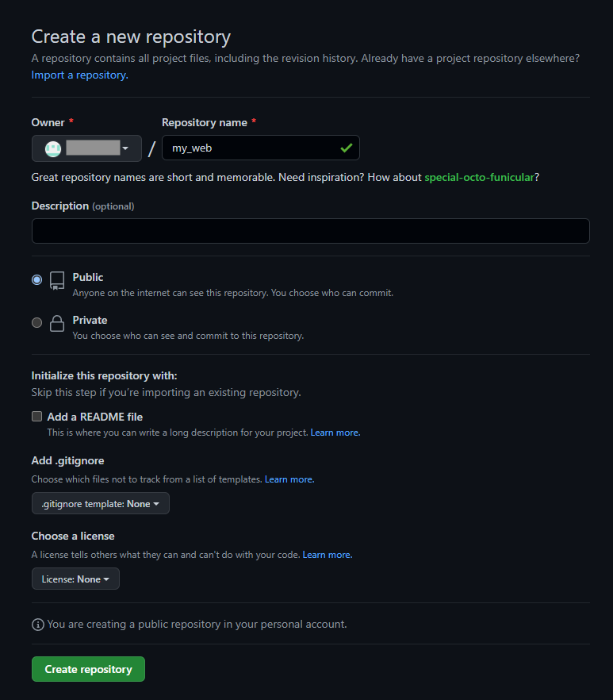Image resolution: width=613 pixels, height=700 pixels.
Task: Click the owner avatar icon
Action: coord(53,148)
